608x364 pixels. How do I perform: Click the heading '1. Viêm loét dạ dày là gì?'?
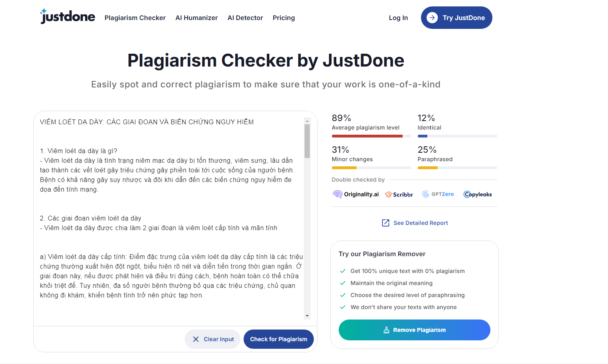pyautogui.click(x=79, y=151)
